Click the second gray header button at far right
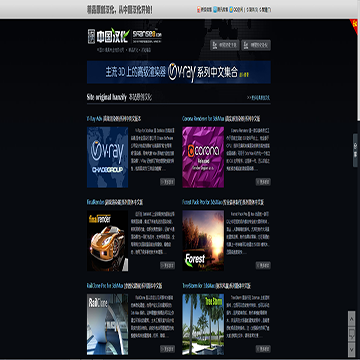360x360 pixels. [256, 45]
